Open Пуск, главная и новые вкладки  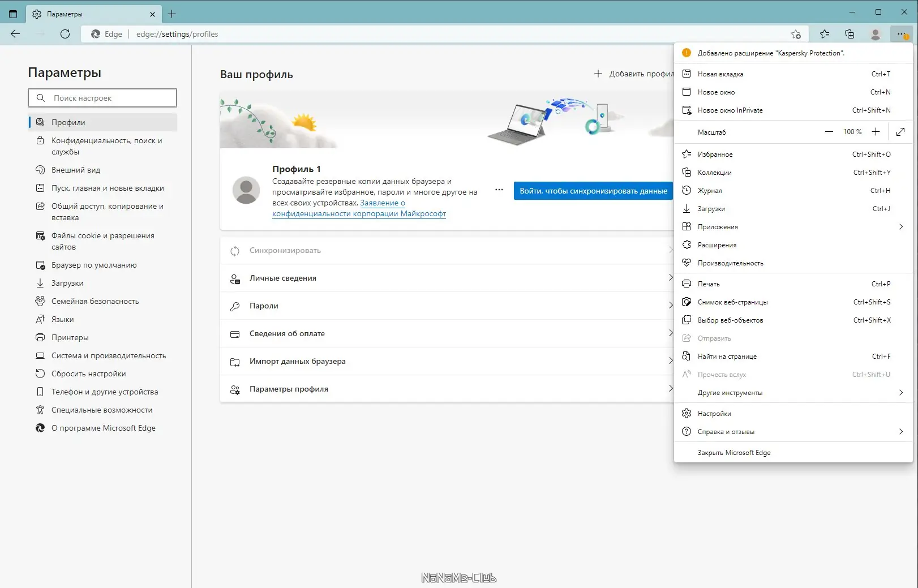coord(103,188)
